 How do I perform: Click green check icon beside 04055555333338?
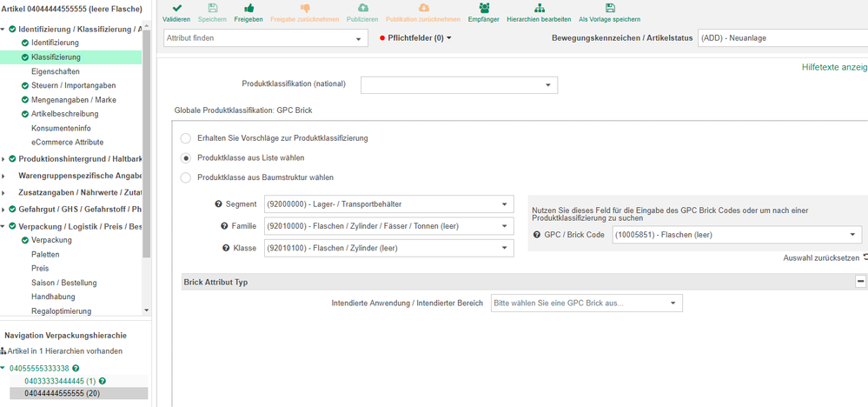[x=76, y=368]
